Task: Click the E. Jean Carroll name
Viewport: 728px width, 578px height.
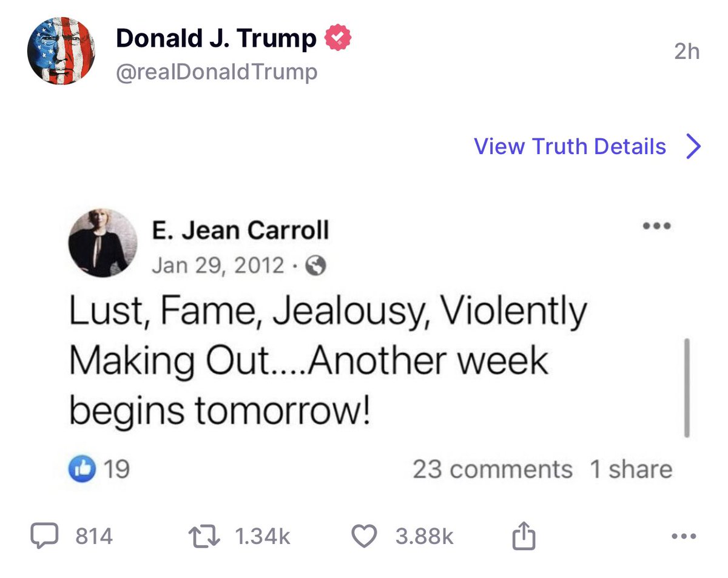Action: (240, 230)
